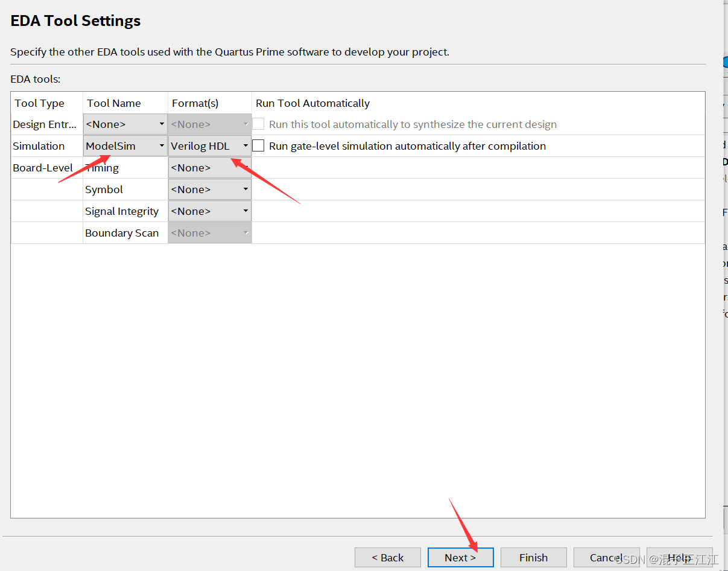Select the Board-Level row label
This screenshot has width=728, height=571.
[43, 168]
